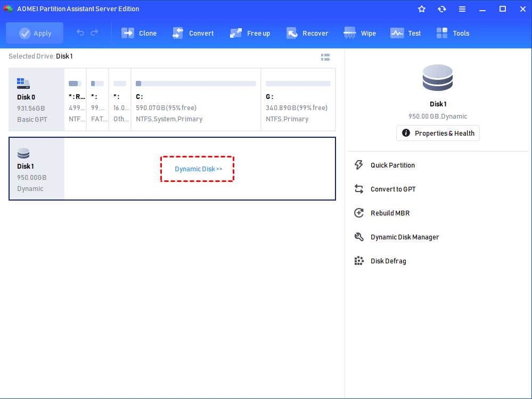Open the Test menu
Screen dimensions: 532x399
coord(405,33)
